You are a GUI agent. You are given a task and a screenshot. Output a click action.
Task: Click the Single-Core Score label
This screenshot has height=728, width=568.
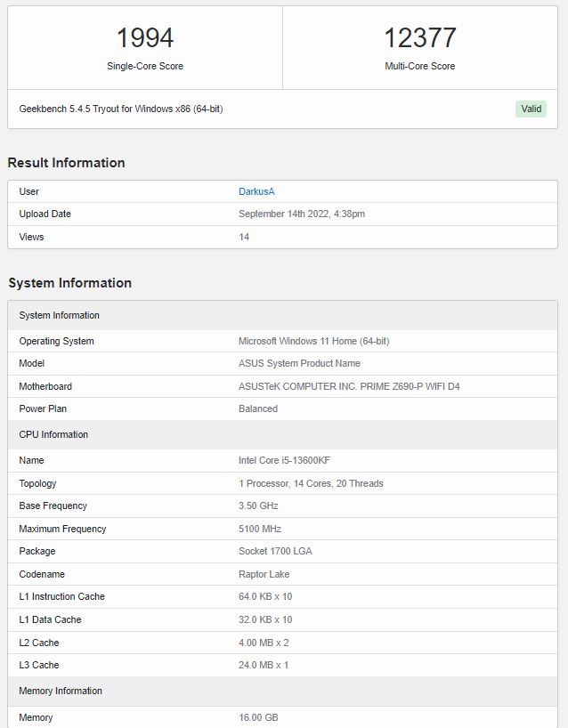point(145,66)
